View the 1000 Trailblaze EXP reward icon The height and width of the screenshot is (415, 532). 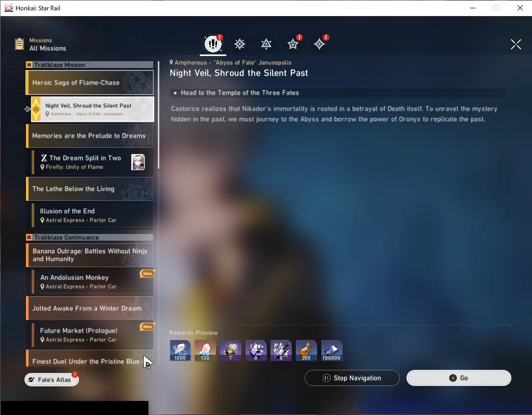(180, 350)
